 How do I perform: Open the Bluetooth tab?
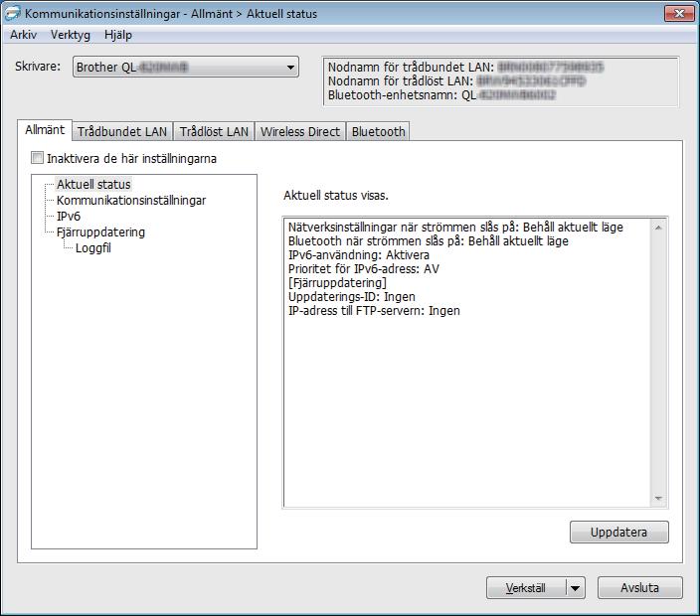coord(378,131)
